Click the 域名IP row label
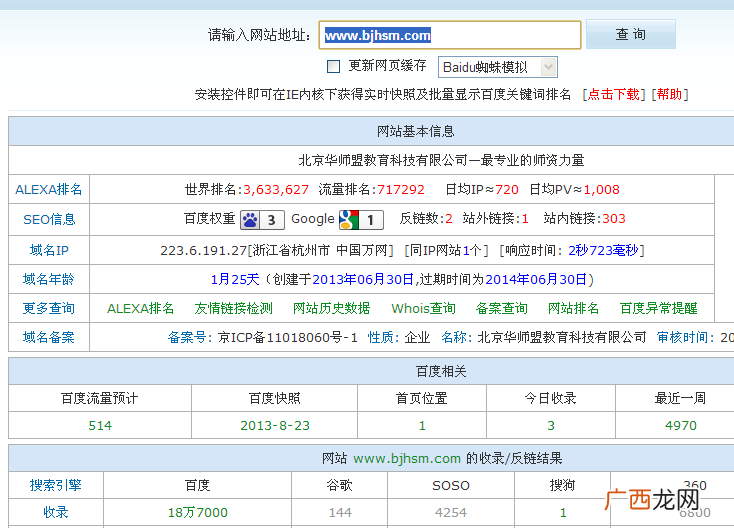734x528 pixels. click(49, 250)
